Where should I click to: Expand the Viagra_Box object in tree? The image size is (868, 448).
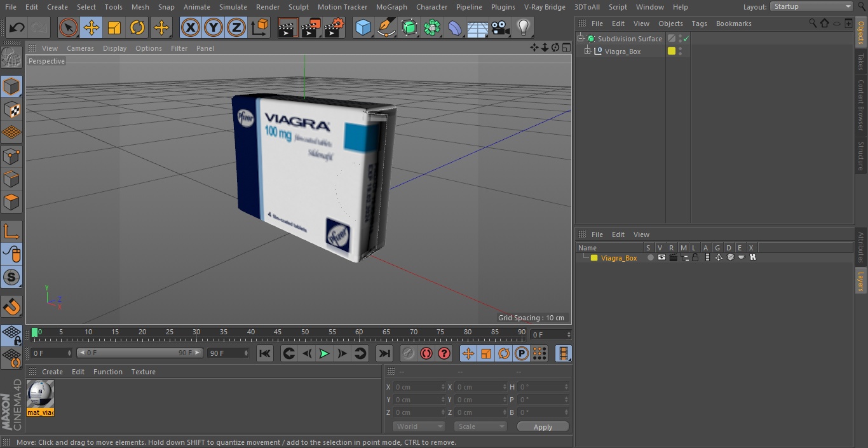click(x=588, y=51)
